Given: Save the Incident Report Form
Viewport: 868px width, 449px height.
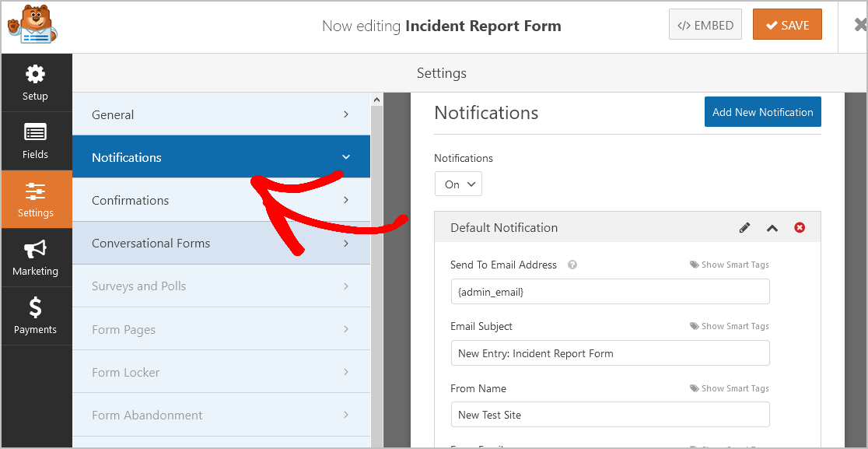Looking at the screenshot, I should point(787,25).
